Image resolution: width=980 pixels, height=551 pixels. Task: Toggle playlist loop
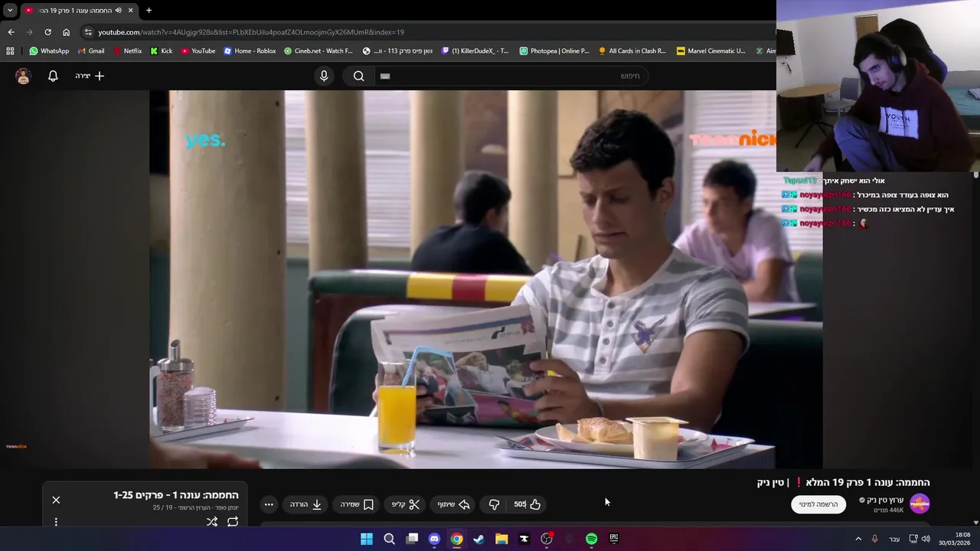(x=233, y=522)
